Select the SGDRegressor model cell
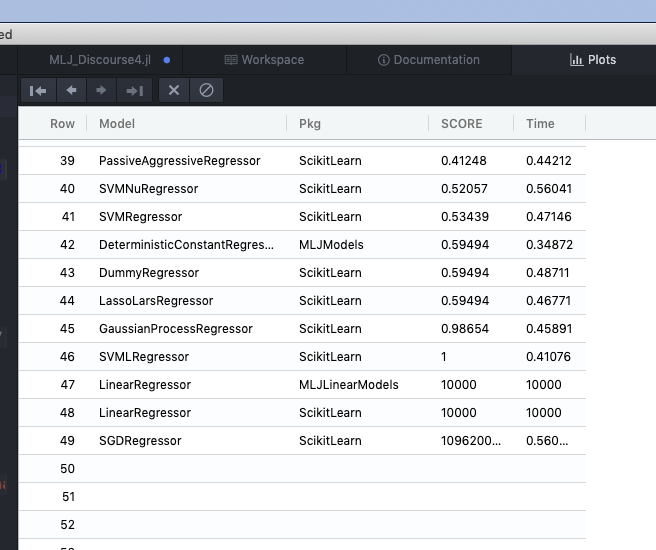 click(140, 441)
